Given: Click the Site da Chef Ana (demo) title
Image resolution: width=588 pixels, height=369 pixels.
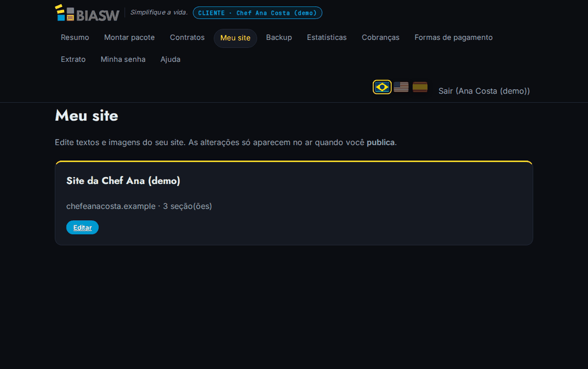Looking at the screenshot, I should pos(123,181).
